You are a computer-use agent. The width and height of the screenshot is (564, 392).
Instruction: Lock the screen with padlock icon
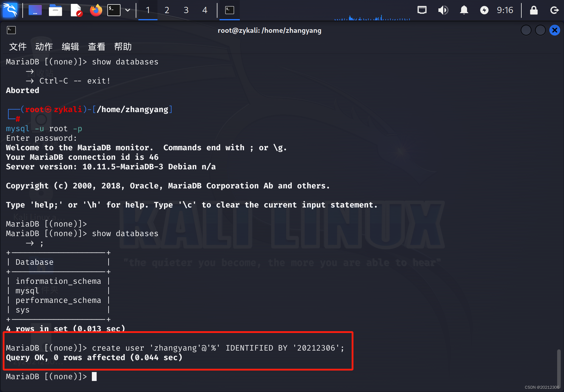coord(534,10)
